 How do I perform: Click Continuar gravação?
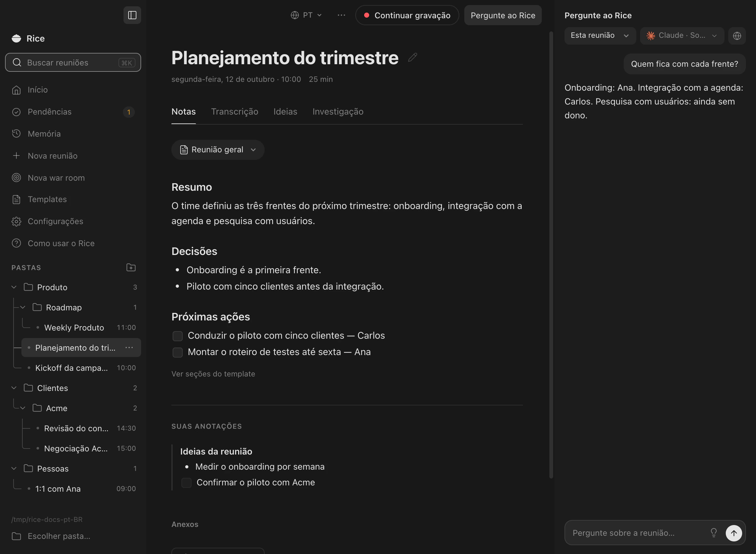click(x=407, y=15)
